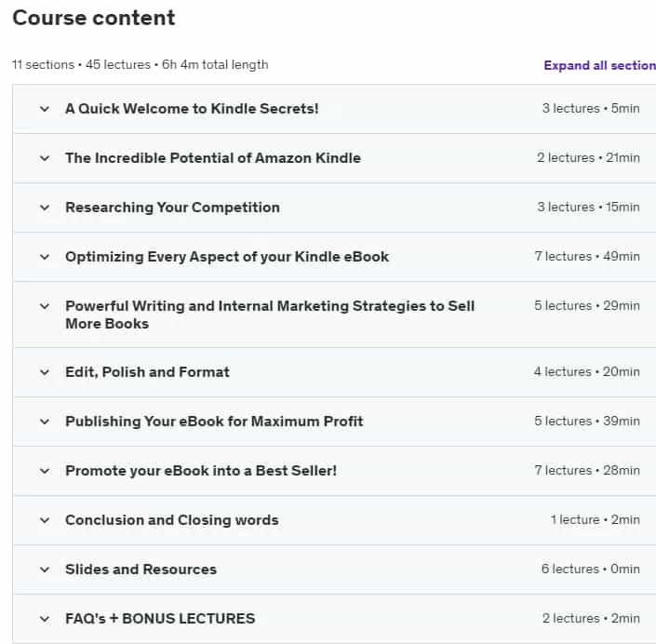This screenshot has height=644, width=656.
Task: Click chevron icon for 'Publishing Your eBook for Maximum Profit'
Action: tap(45, 422)
